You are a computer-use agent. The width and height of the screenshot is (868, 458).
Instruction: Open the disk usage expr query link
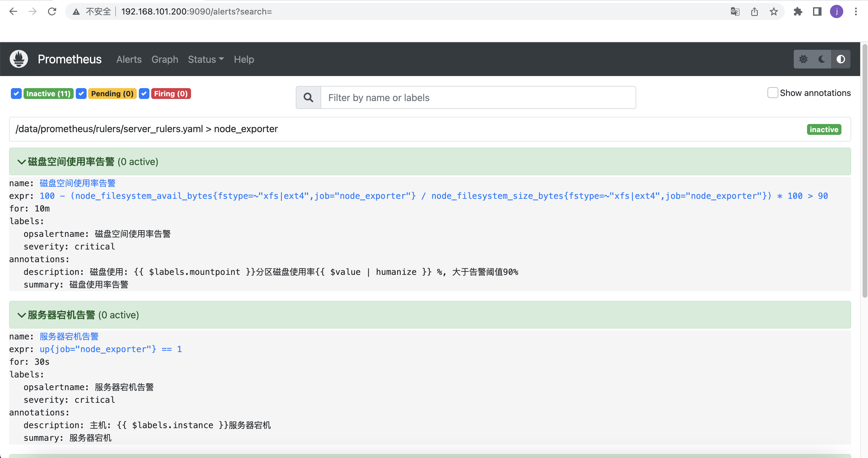(x=434, y=196)
